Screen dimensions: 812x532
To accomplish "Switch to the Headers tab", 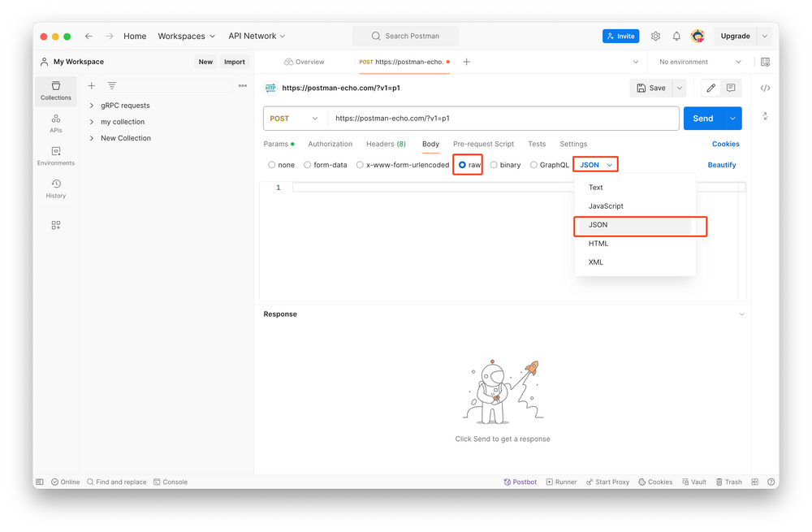I will tap(386, 144).
